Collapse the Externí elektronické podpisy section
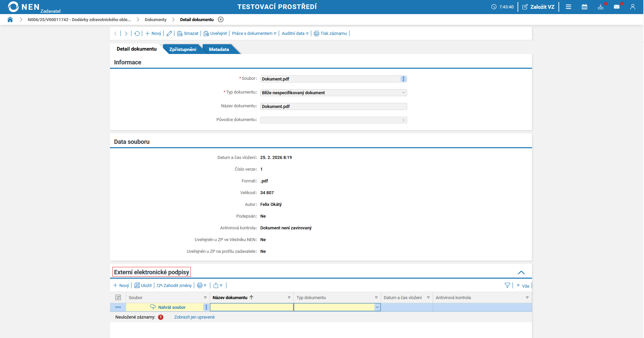This screenshot has height=338, width=644. click(521, 272)
